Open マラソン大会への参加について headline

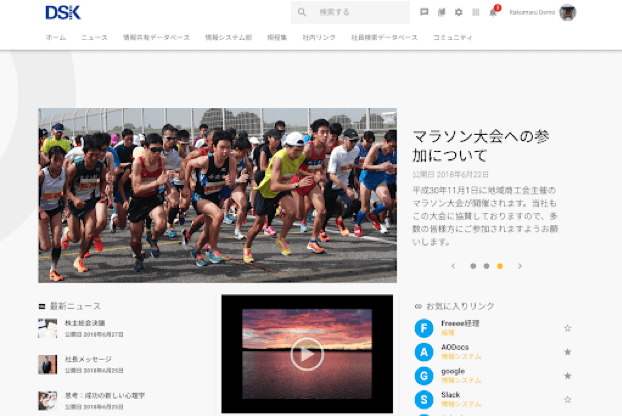pyautogui.click(x=481, y=146)
